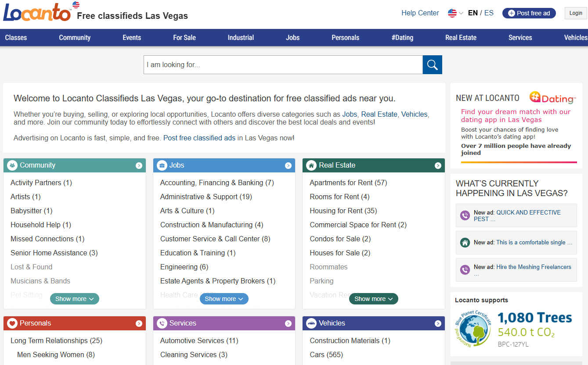588x365 pixels.
Task: Click the Locanto logo
Action: click(x=37, y=12)
